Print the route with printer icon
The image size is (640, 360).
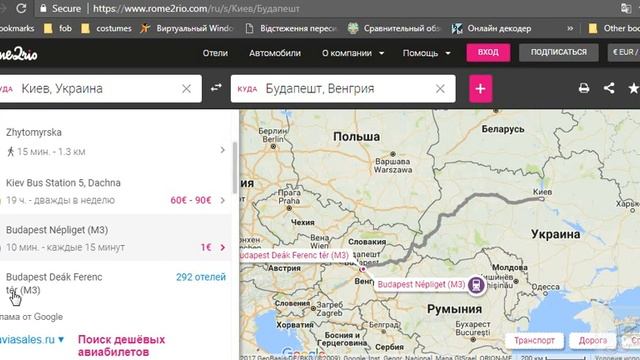tap(584, 88)
